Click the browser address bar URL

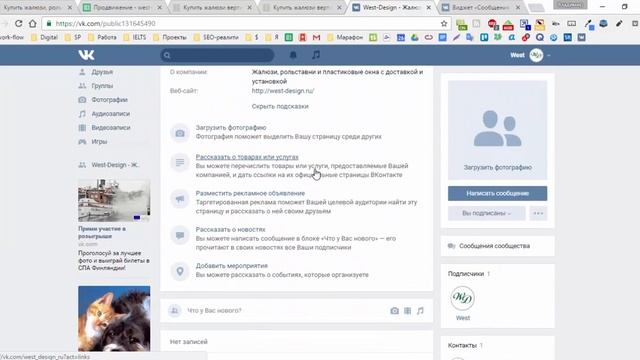(105, 24)
